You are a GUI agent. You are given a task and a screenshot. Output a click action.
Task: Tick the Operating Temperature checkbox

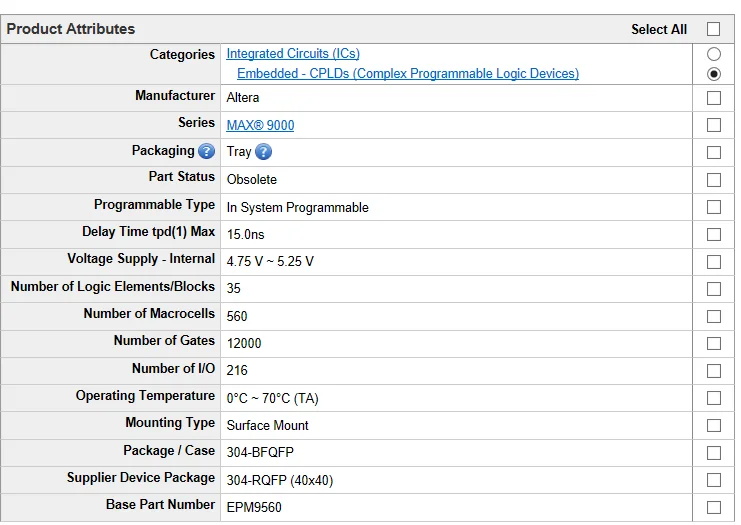pos(713,398)
